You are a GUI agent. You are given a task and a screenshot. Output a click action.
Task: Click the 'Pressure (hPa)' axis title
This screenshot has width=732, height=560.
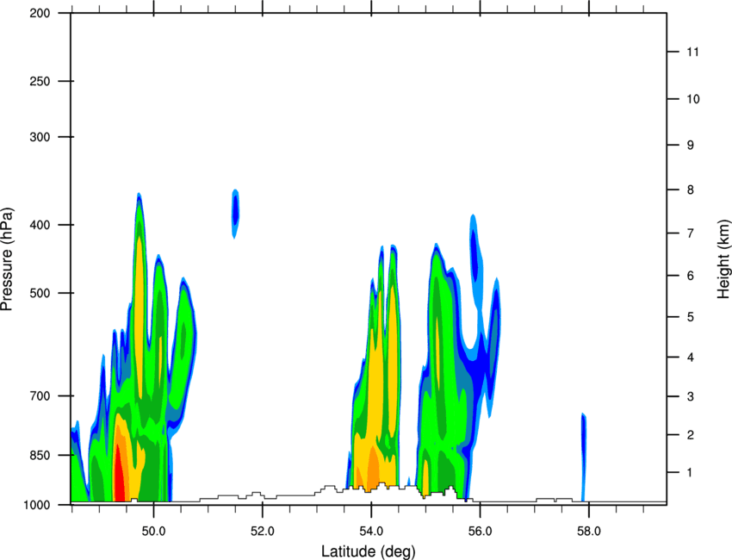(x=7, y=258)
